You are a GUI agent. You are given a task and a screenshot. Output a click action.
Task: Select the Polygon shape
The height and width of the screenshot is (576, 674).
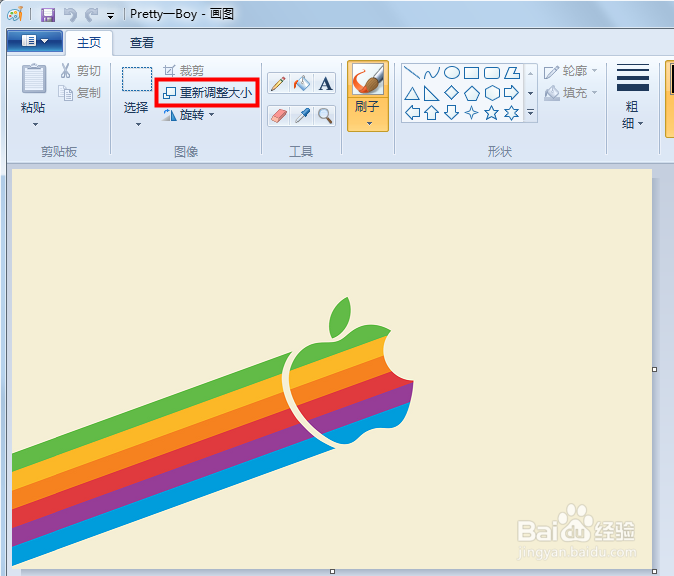512,73
